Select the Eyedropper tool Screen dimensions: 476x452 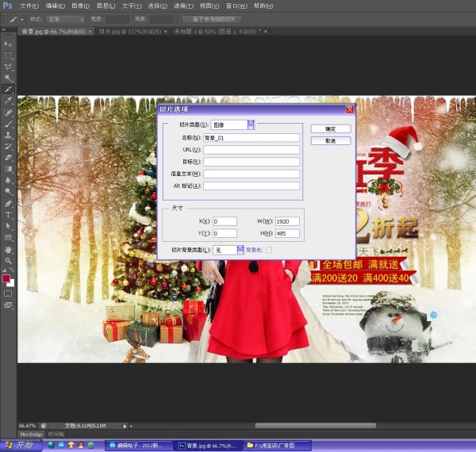pos(9,101)
